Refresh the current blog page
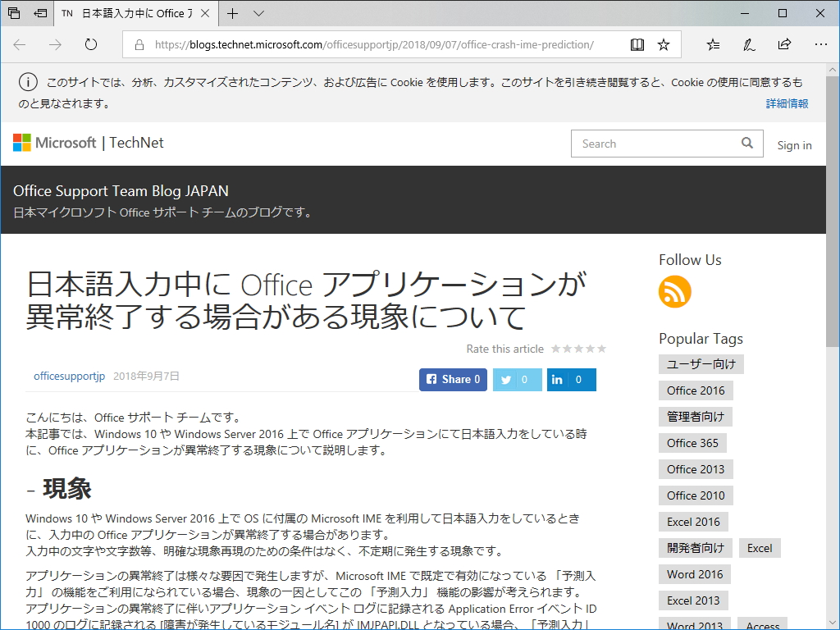This screenshot has width=840, height=630. 90,45
